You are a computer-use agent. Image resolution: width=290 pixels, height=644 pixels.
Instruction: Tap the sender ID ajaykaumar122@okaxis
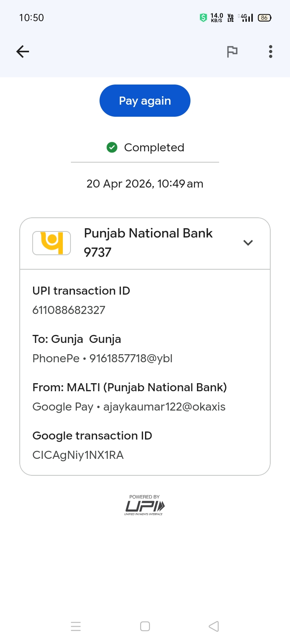tap(164, 407)
